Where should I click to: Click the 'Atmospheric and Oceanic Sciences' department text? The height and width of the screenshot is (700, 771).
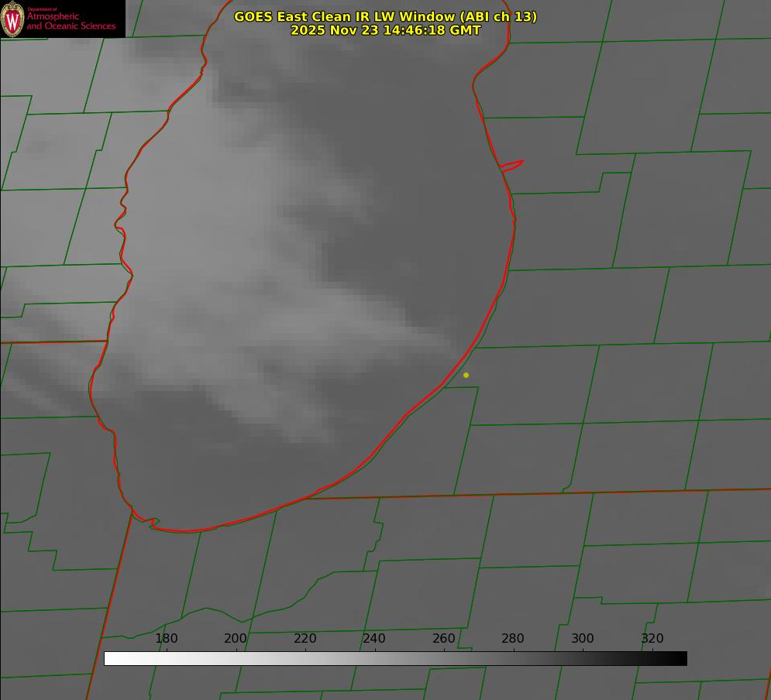click(71, 21)
